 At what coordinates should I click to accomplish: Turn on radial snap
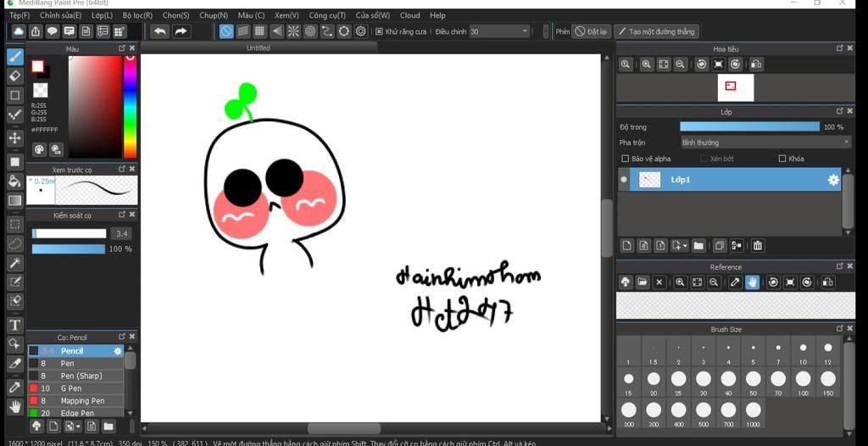[x=293, y=31]
